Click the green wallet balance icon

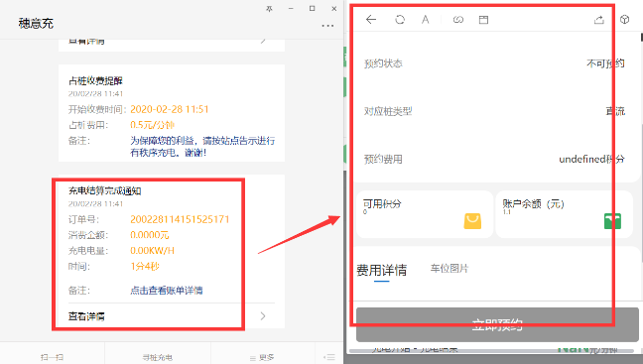coord(612,221)
